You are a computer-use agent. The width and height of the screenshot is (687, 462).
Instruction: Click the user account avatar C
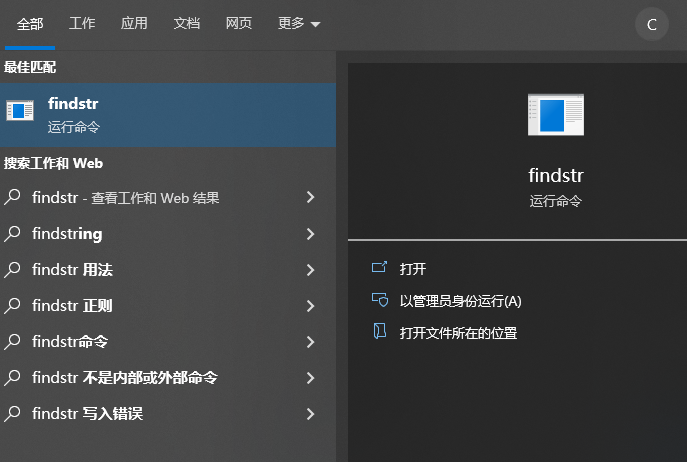(x=652, y=25)
